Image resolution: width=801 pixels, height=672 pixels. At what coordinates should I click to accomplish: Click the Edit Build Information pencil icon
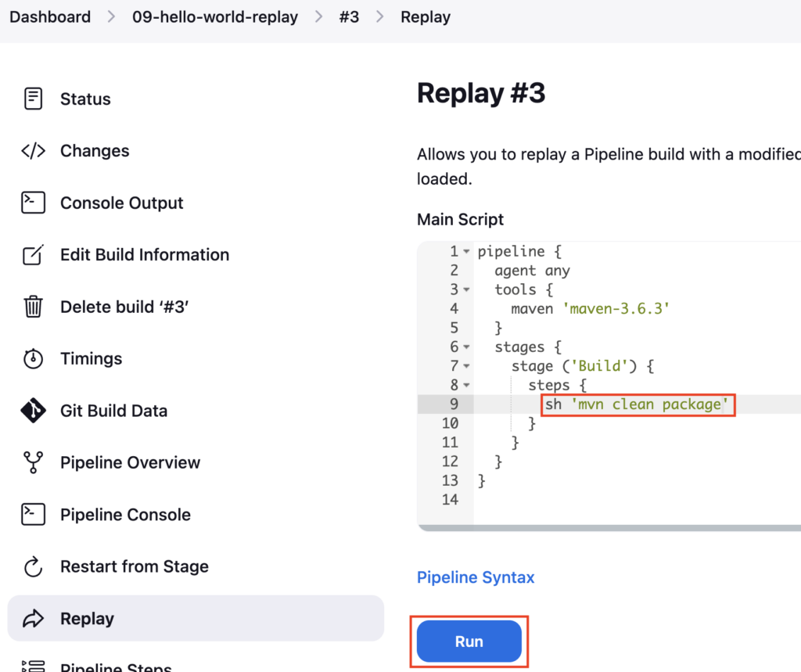pyautogui.click(x=33, y=254)
